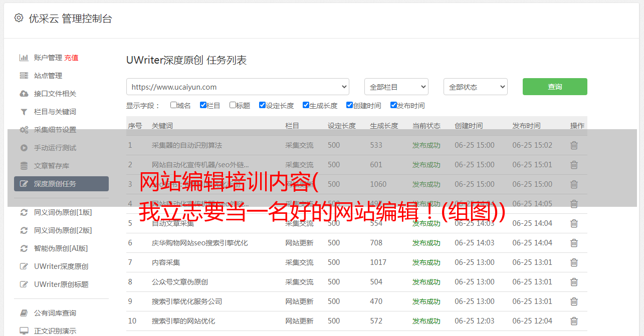The width and height of the screenshot is (644, 336).
Task: Open 接口文件相关 in the sidebar
Action: point(55,94)
